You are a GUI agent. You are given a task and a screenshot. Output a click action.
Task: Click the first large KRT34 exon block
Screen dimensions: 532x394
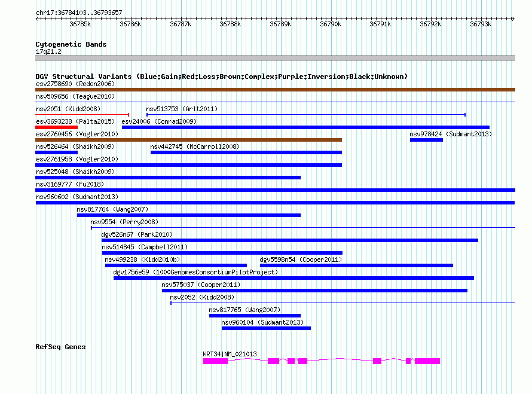click(215, 361)
